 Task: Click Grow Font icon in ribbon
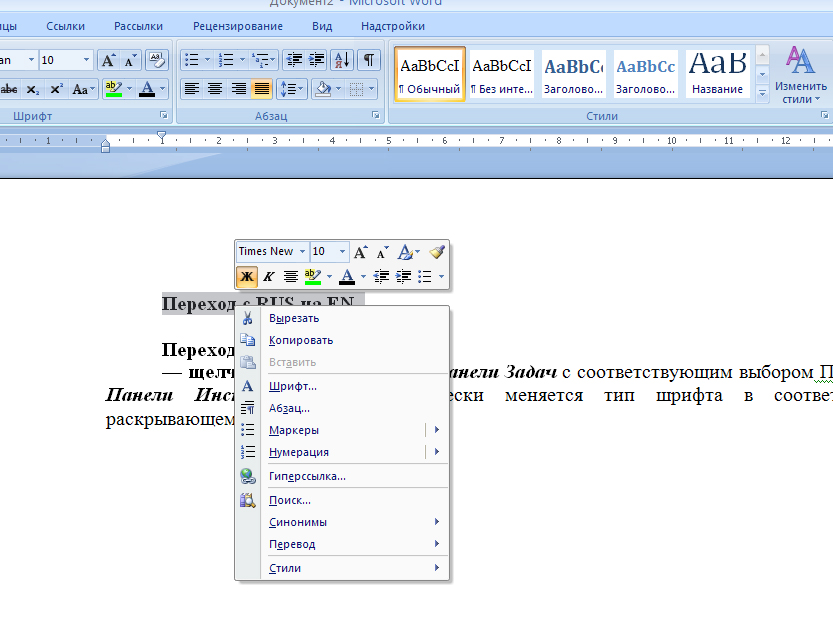coord(108,60)
